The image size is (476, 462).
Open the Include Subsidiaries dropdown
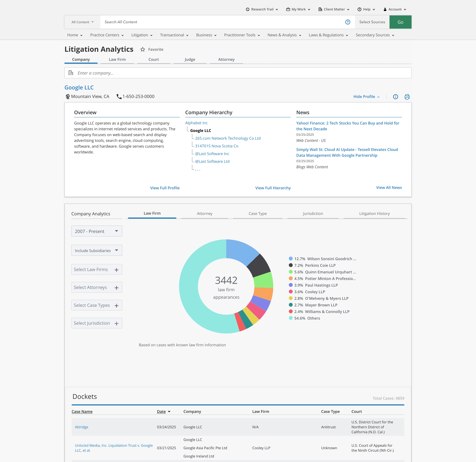97,250
